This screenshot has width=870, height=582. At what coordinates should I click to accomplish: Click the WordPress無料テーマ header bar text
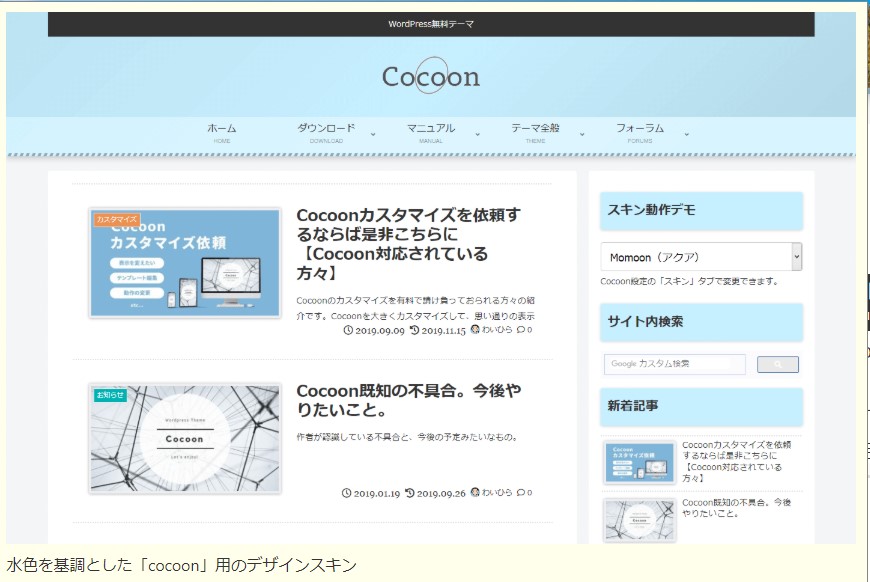point(431,24)
